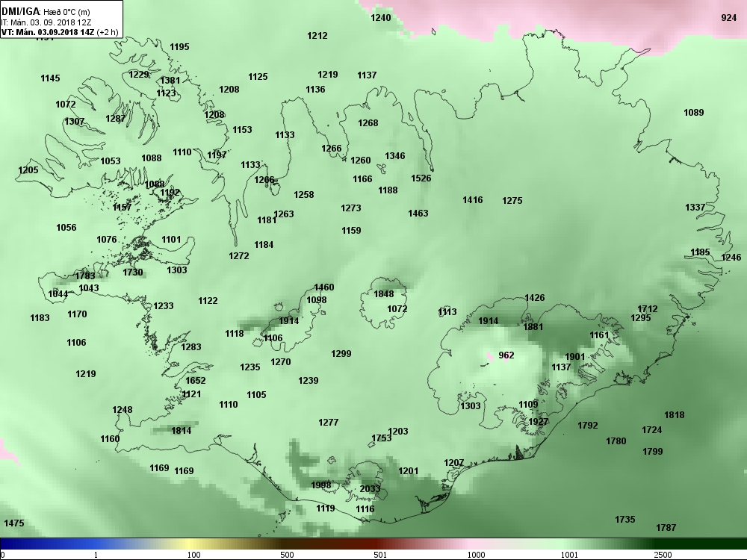Click the 1056 value in the western sea

(66, 228)
